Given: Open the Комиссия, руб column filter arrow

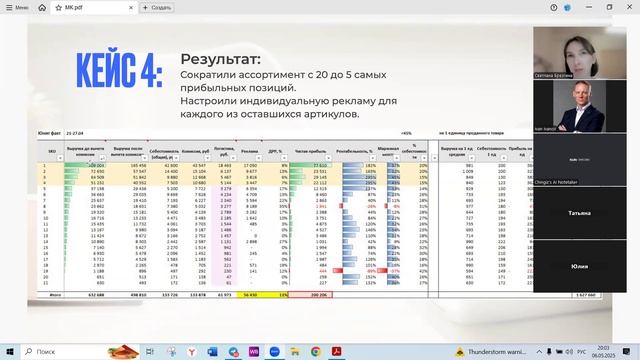Looking at the screenshot, I should (207, 158).
